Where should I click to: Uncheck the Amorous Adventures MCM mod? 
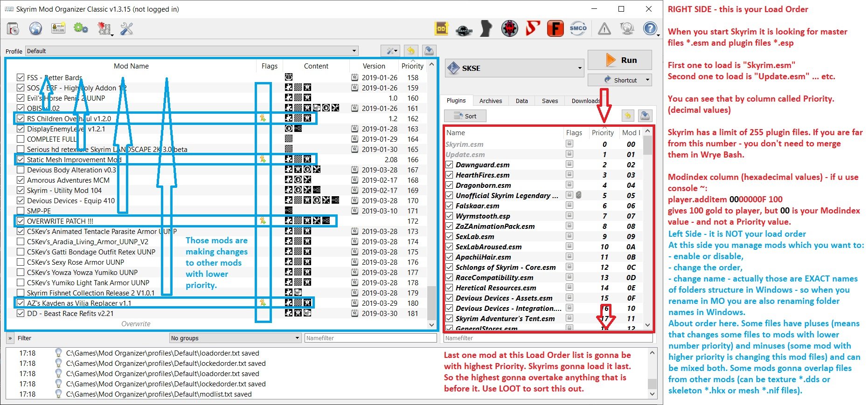[x=20, y=180]
